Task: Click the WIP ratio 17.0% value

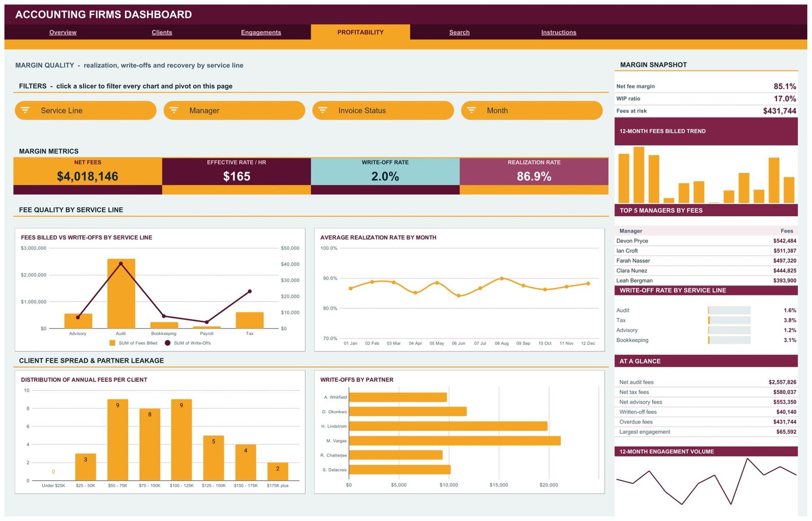Action: point(785,99)
